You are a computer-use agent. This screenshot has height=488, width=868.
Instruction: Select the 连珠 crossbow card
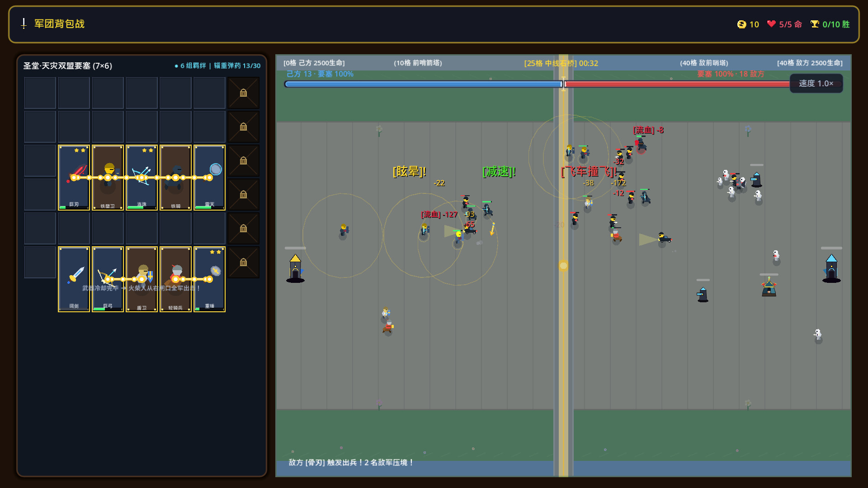coord(142,178)
